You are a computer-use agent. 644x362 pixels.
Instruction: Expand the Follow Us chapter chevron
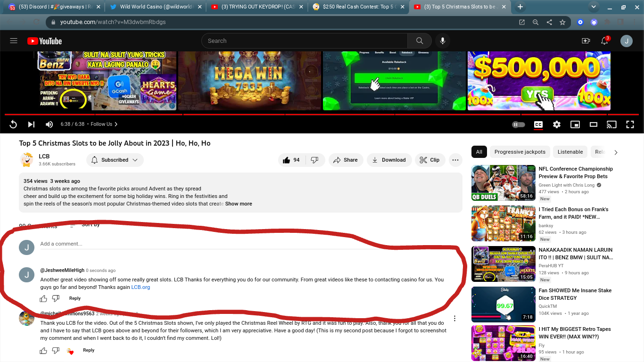click(116, 124)
